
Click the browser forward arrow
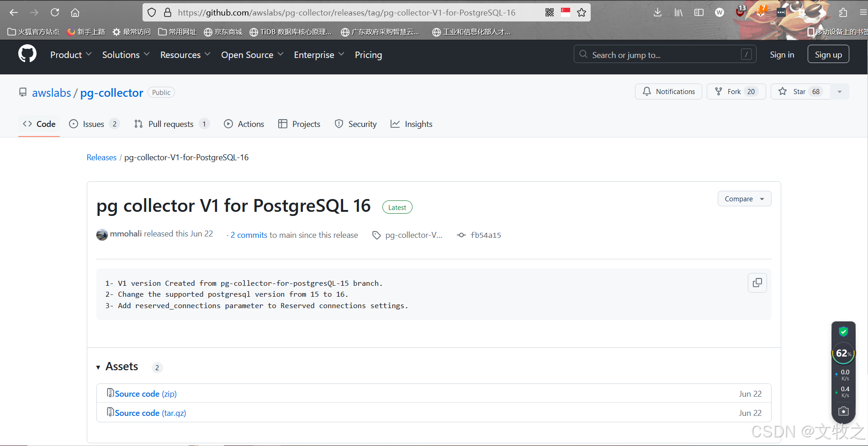tap(34, 13)
